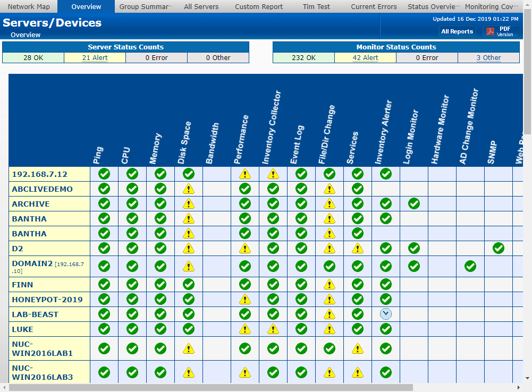Click the D2 Performance warning icon

(x=244, y=249)
